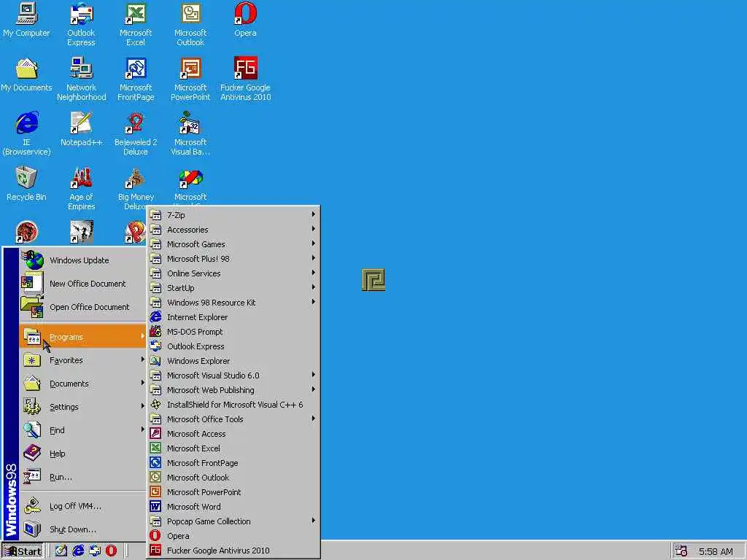Screen dimensions: 747x560
Task: Click the Opera desktop shortcut
Action: point(245,20)
